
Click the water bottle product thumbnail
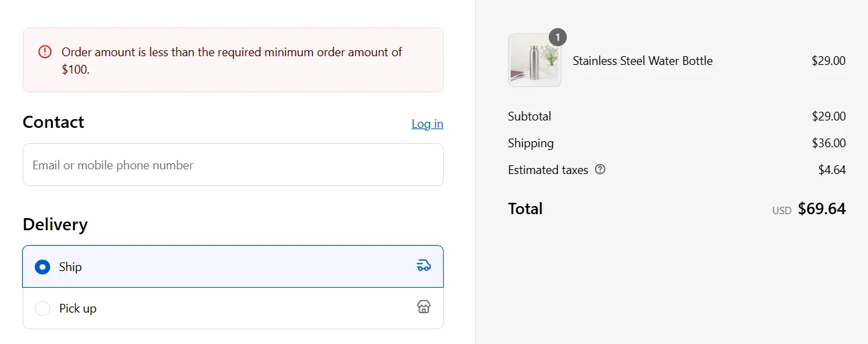[x=534, y=61]
